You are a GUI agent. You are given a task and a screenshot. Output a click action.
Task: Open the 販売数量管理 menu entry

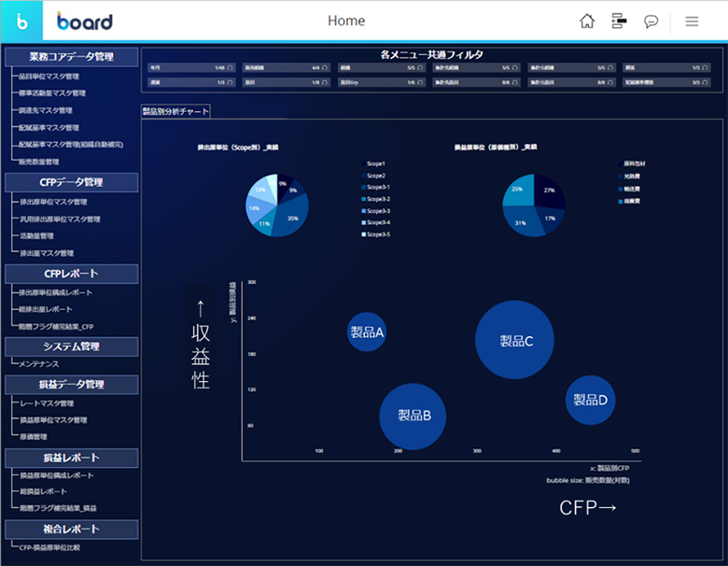pos(39,162)
